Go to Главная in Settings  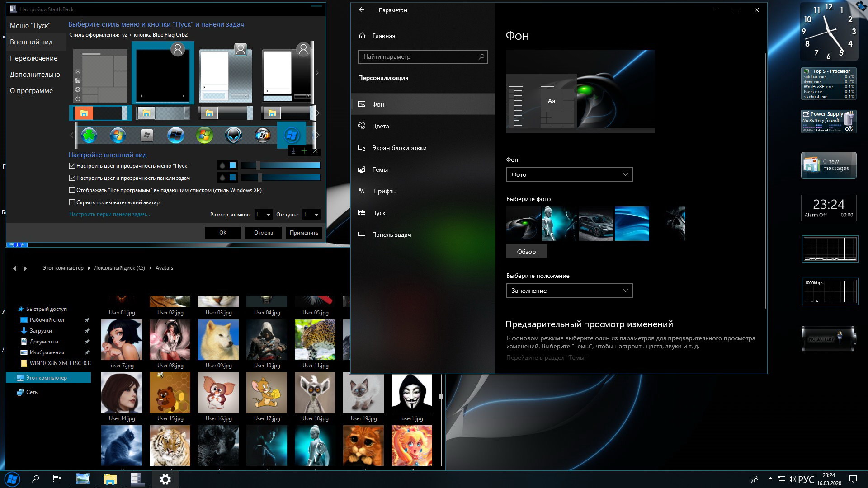[x=423, y=36]
